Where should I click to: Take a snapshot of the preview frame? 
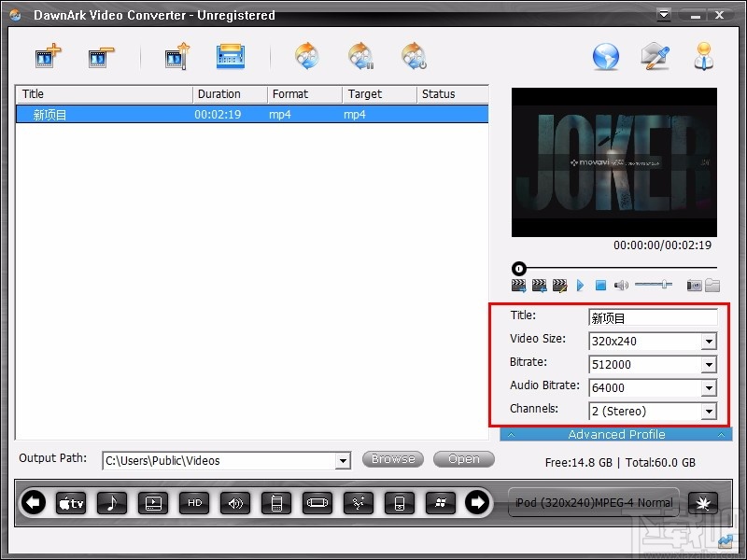tap(693, 285)
